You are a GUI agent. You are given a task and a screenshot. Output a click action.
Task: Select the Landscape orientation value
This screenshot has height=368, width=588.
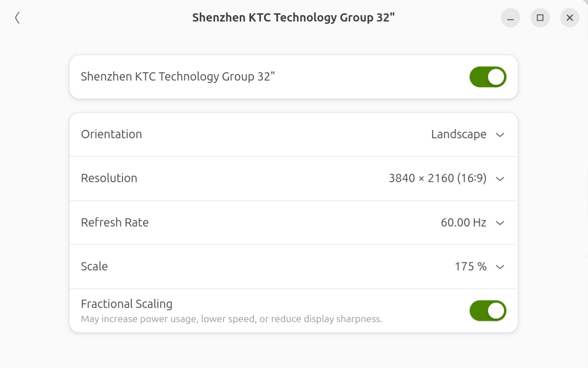459,134
